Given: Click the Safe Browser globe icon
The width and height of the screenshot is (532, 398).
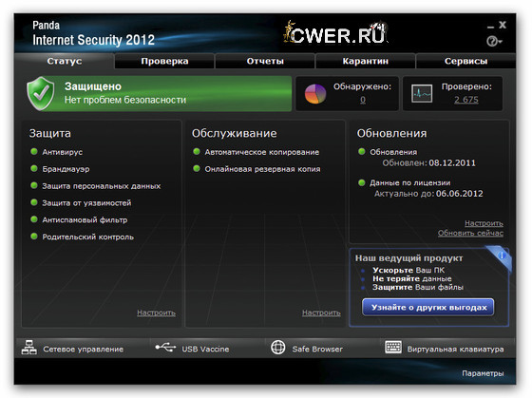Looking at the screenshot, I should (277, 347).
